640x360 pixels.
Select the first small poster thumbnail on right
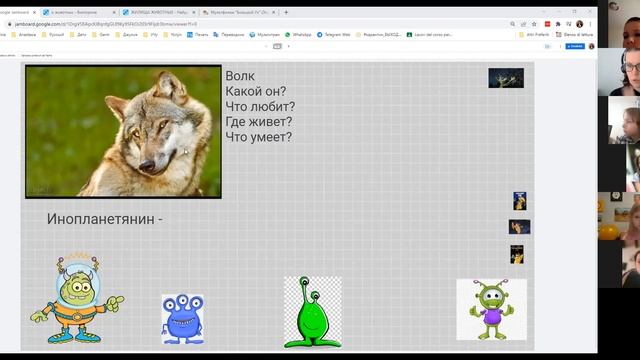coord(520,201)
